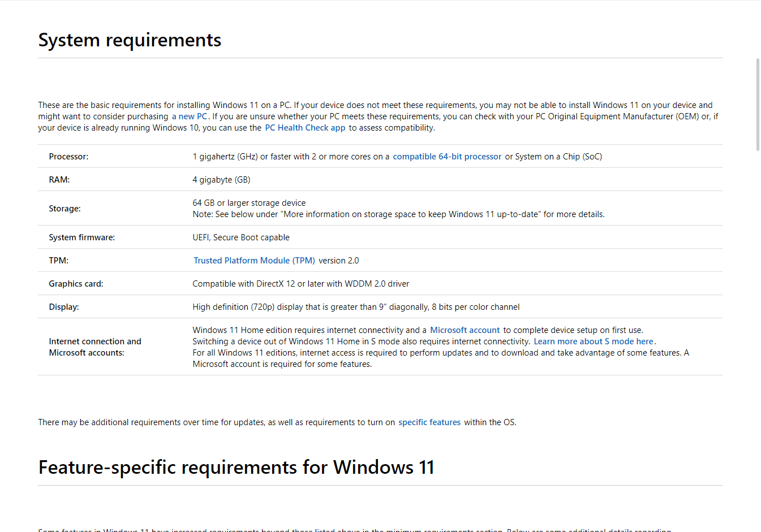Click the Switching a device out sentence
Viewport: 761px width, 532px height.
coord(361,341)
